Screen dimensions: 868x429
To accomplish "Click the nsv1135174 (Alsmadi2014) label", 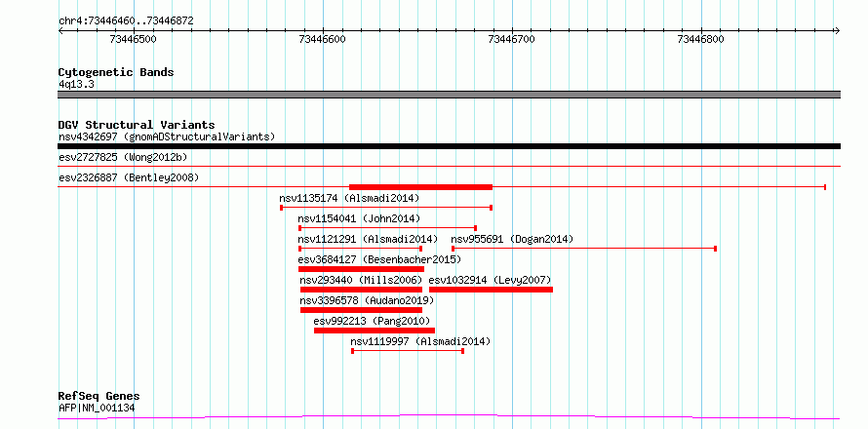I will (349, 198).
